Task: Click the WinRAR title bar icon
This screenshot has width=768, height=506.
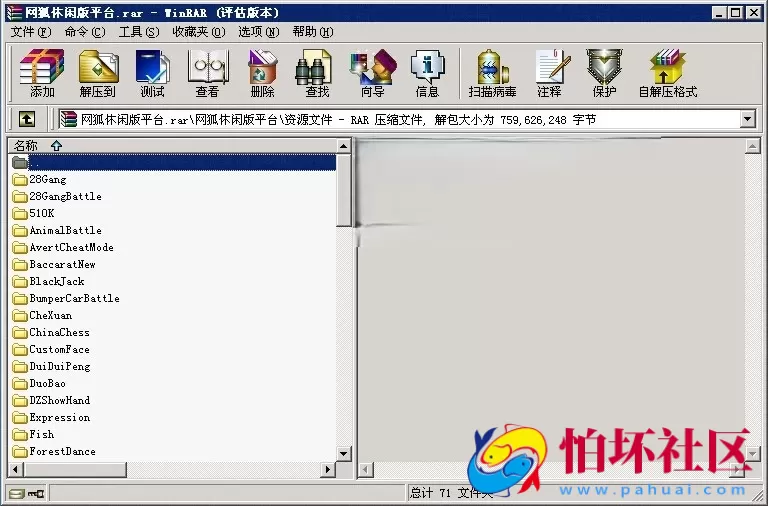Action: [x=14, y=12]
